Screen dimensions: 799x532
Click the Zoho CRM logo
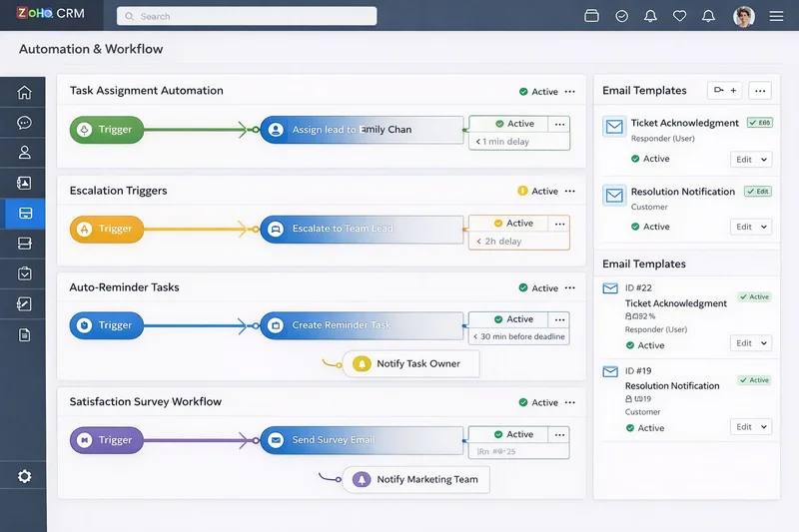click(51, 13)
